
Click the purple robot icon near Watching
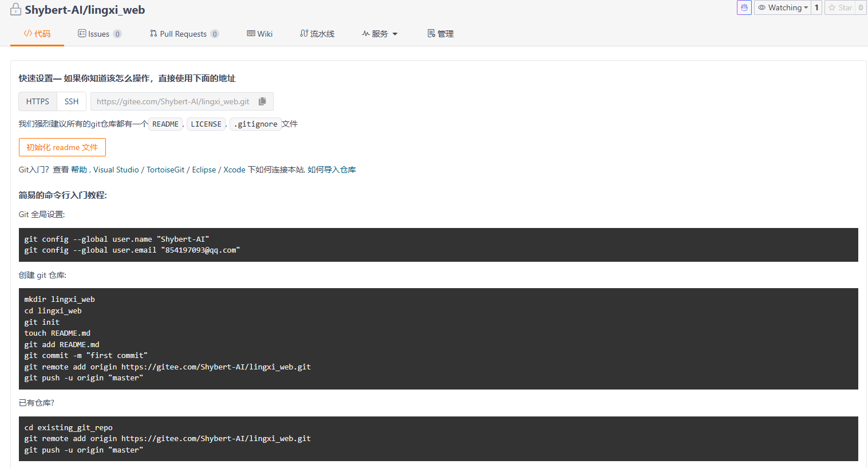tap(744, 7)
